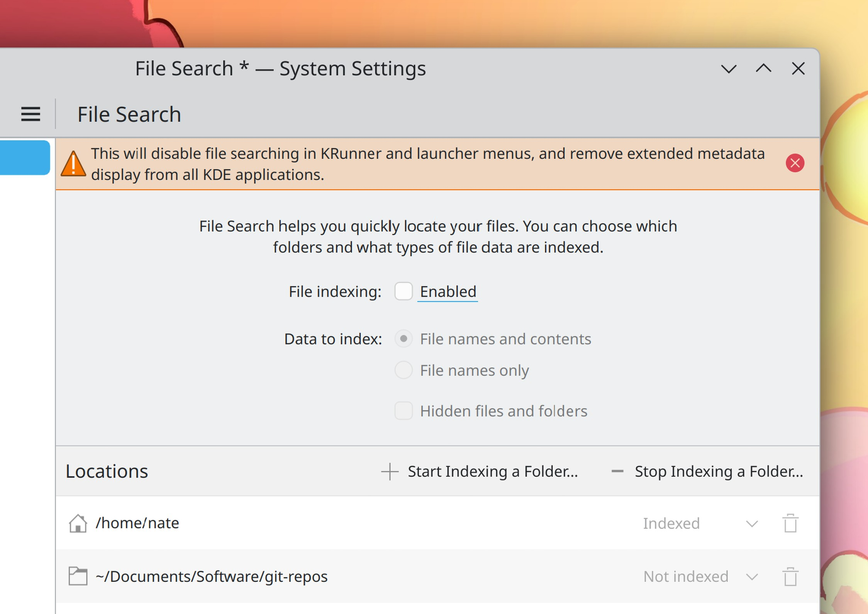Viewport: 868px width, 614px height.
Task: Click the window minimize chevron in titlebar
Action: tap(729, 69)
